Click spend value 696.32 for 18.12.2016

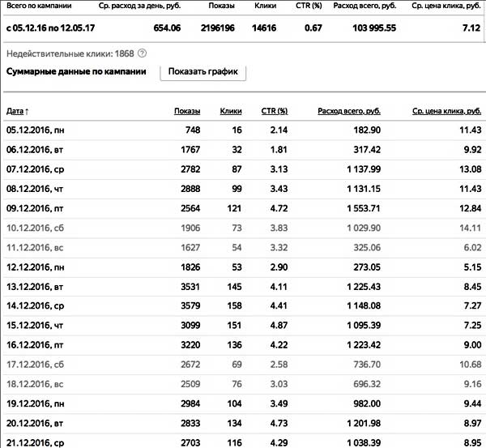coord(367,384)
